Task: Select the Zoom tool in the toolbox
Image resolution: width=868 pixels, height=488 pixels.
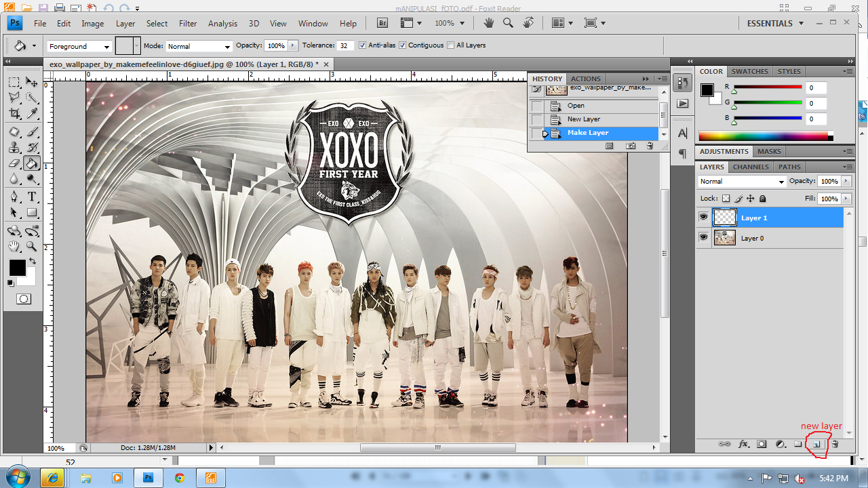Action: 32,247
